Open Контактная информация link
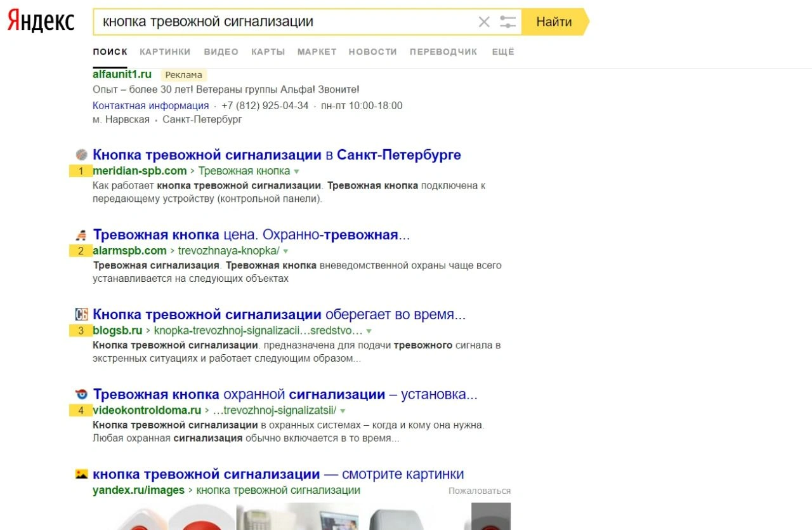This screenshot has height=530, width=812. 150,106
